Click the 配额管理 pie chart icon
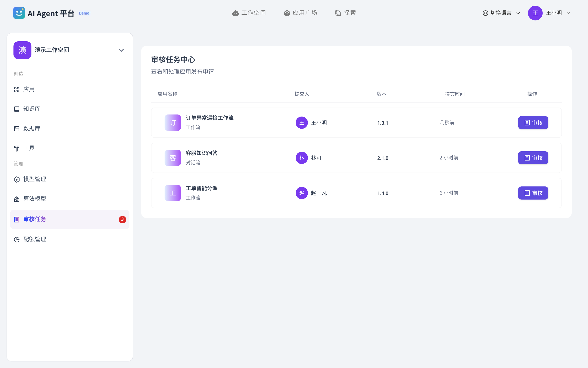Screen dimensions: 588x368 click(x=17, y=239)
